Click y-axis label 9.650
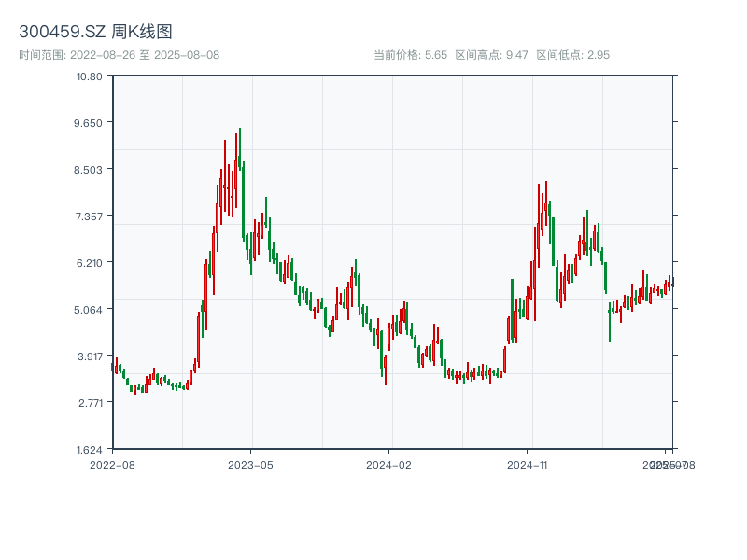Viewport: 747px width, 560px height. click(88, 123)
